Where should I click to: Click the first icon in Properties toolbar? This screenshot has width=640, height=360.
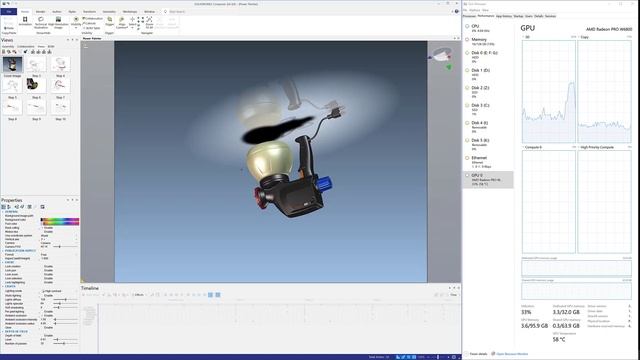(x=4, y=207)
